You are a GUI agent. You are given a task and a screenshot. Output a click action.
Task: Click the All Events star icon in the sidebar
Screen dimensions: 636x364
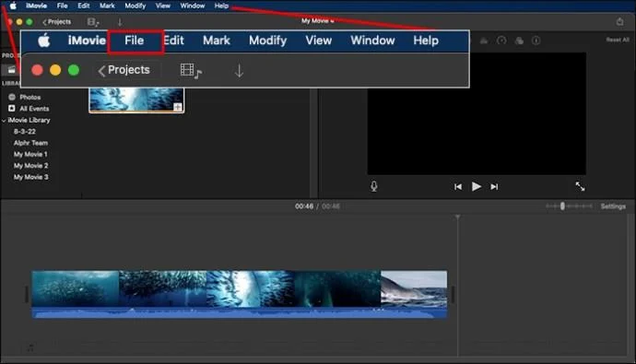pos(12,109)
